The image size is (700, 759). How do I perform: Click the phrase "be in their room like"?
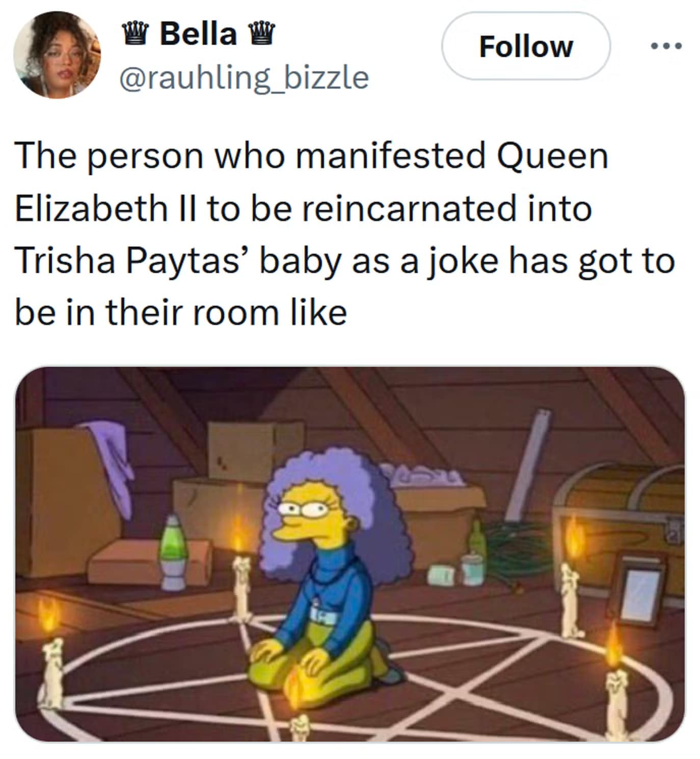pyautogui.click(x=181, y=312)
